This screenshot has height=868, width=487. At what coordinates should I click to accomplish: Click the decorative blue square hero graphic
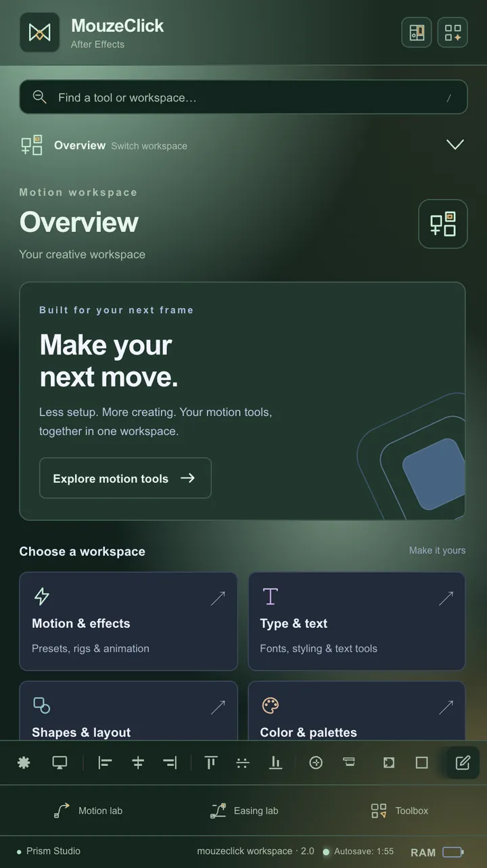[x=434, y=474]
